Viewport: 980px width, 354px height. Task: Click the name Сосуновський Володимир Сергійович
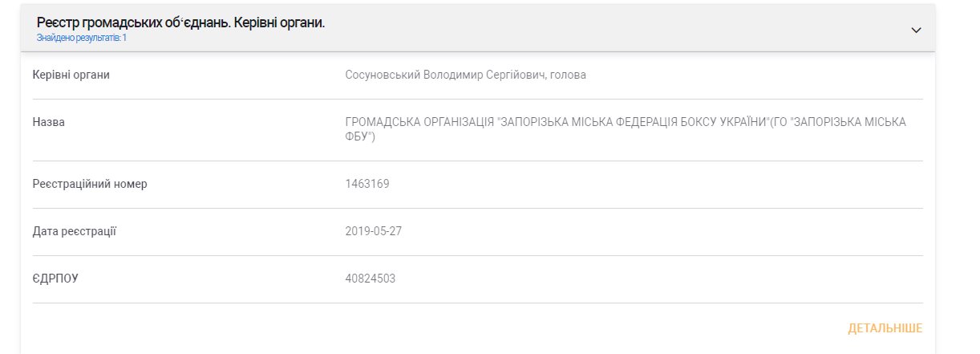(445, 75)
